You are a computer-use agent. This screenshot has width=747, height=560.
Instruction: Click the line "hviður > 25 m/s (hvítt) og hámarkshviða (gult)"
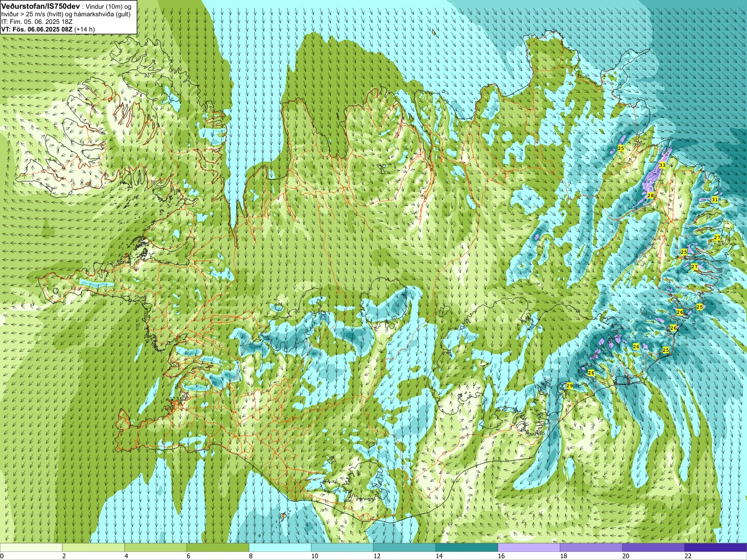click(66, 14)
